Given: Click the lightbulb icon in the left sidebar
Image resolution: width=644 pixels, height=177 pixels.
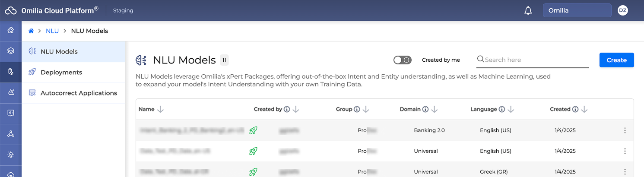Looking at the screenshot, I should [11, 154].
